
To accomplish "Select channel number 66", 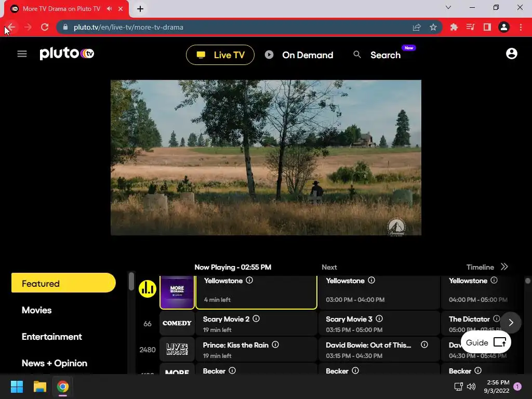I will 147,324.
